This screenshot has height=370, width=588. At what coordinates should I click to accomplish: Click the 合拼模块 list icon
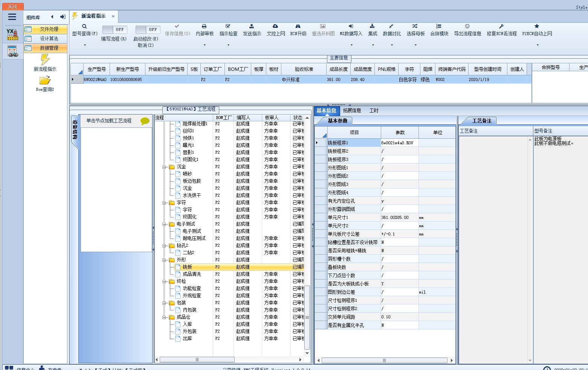(x=439, y=26)
